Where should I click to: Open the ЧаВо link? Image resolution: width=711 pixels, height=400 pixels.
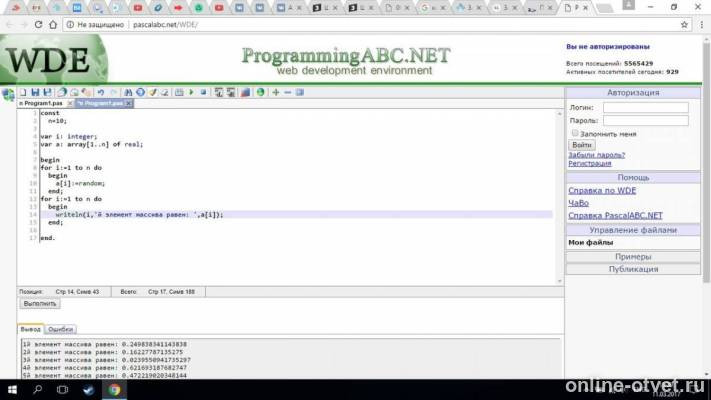click(578, 203)
